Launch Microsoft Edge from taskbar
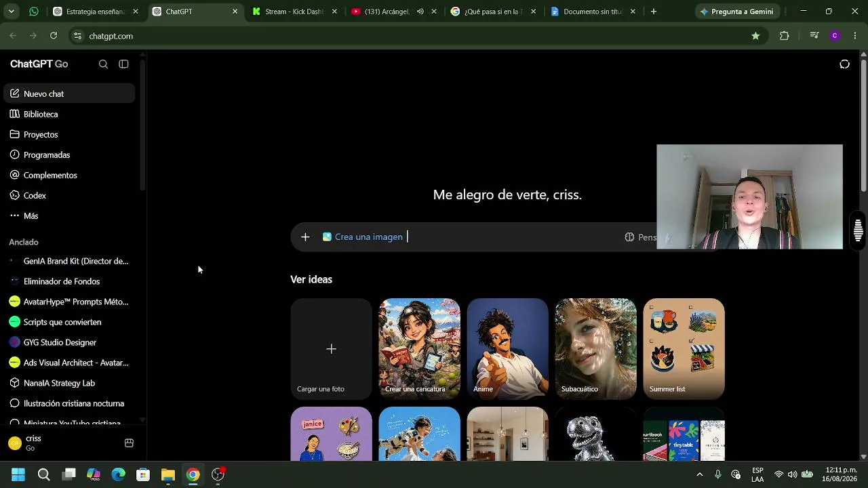The height and width of the screenshot is (488, 868). click(119, 474)
